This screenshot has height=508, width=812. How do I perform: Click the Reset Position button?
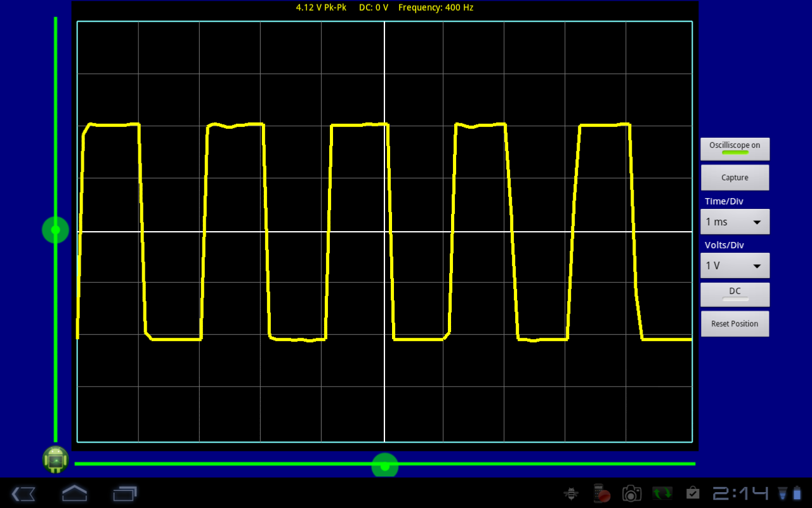pos(735,324)
